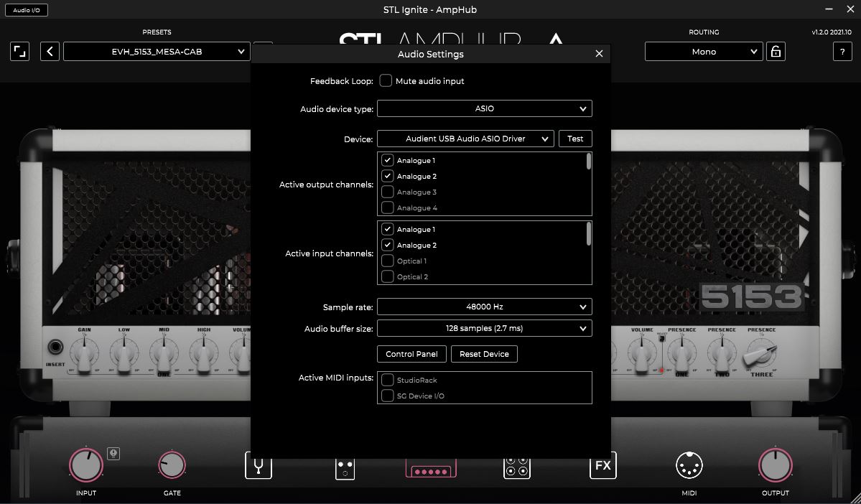Open the FX section icon
This screenshot has width=861, height=504.
(x=603, y=465)
